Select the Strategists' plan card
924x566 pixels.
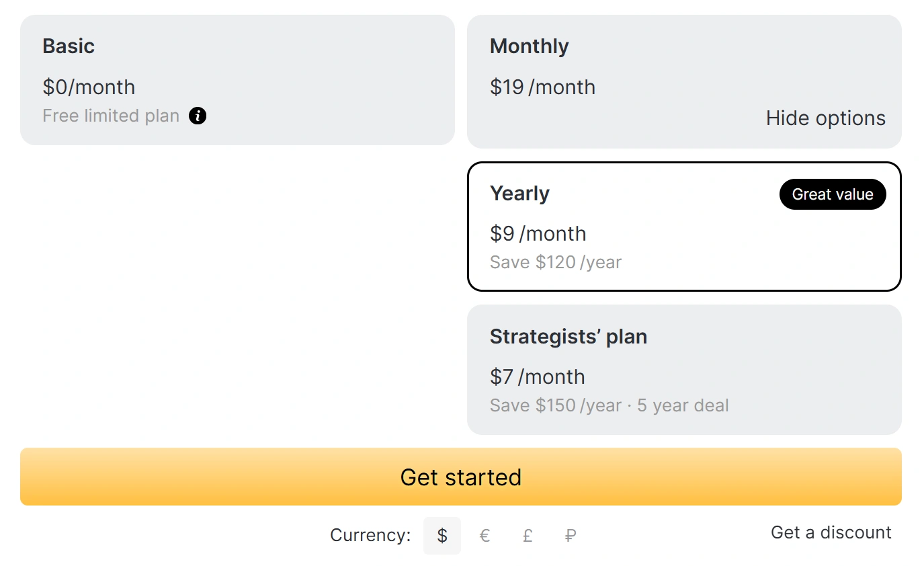pyautogui.click(x=683, y=369)
